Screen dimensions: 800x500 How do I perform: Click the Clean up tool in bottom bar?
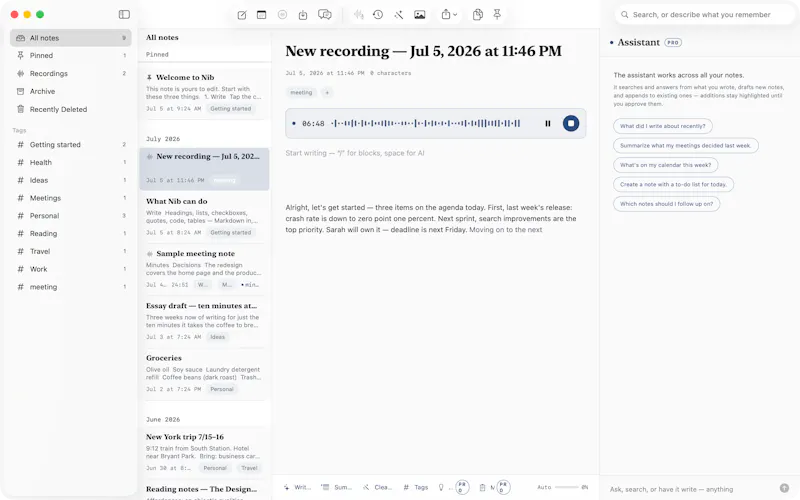point(378,487)
